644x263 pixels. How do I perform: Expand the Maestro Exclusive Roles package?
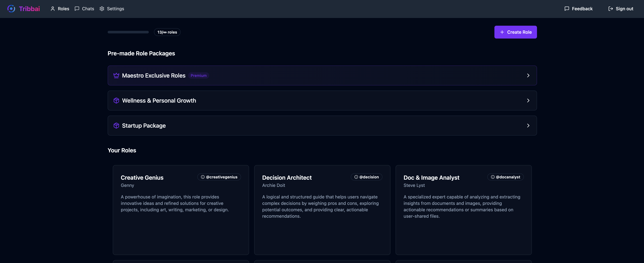(x=528, y=75)
